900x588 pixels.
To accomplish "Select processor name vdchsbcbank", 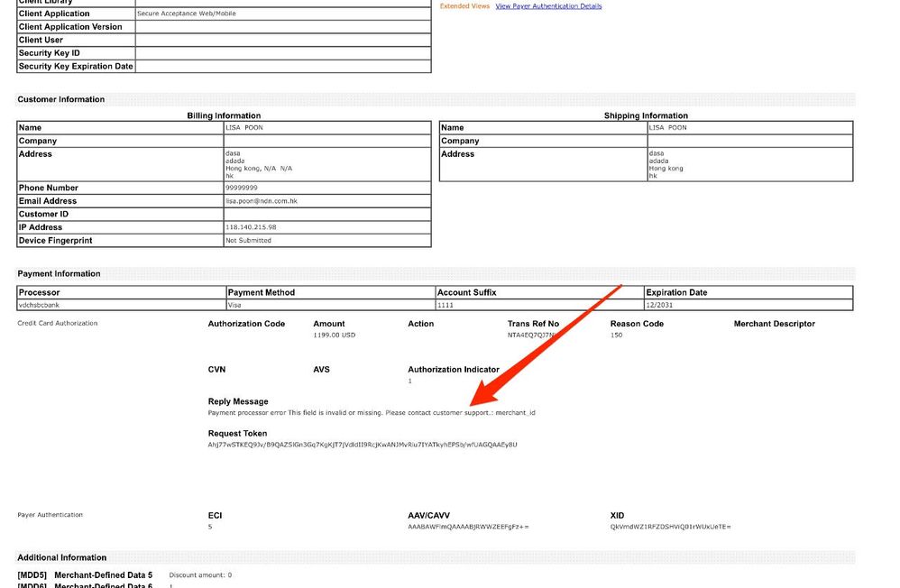I will tap(39, 305).
